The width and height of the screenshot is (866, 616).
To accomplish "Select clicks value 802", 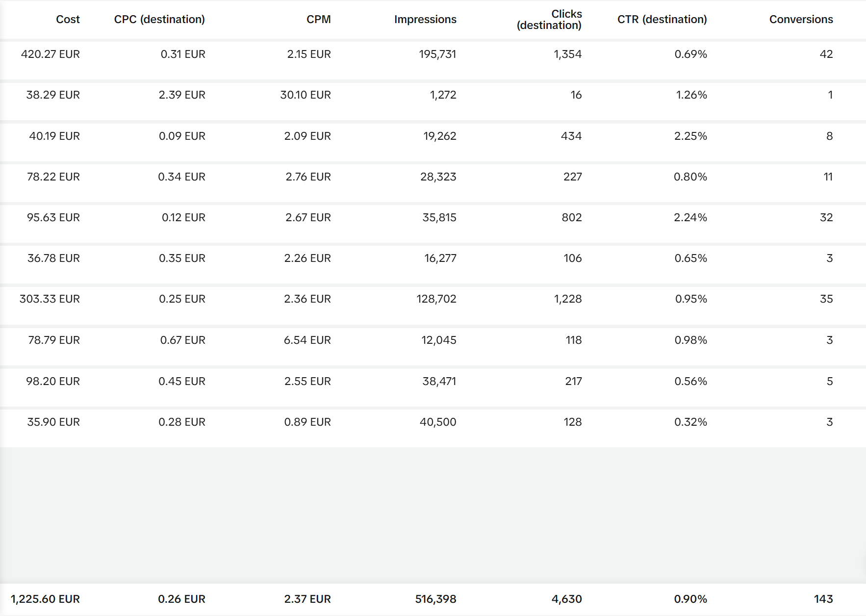I will tap(572, 218).
